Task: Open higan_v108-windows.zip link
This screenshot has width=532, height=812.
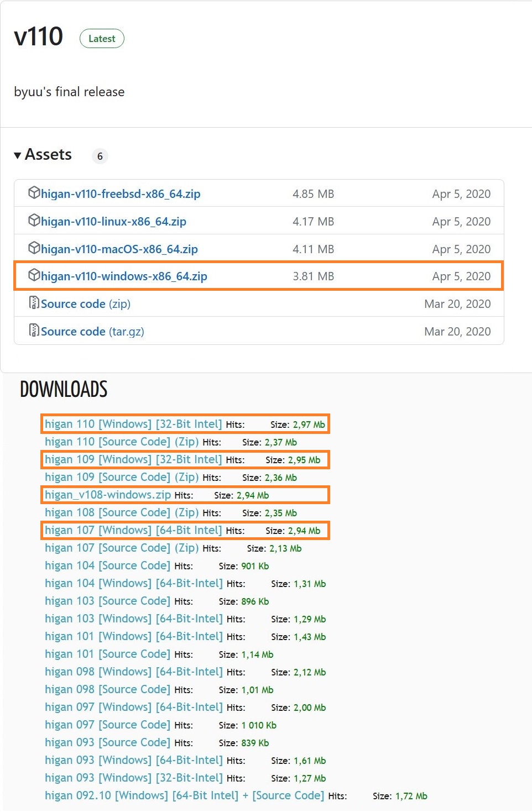Action: [108, 495]
